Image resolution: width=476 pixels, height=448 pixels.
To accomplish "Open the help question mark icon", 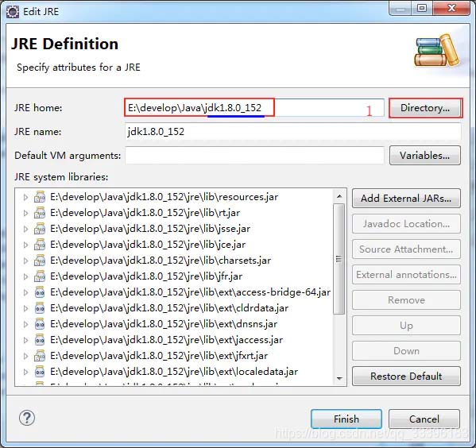I will 27,418.
